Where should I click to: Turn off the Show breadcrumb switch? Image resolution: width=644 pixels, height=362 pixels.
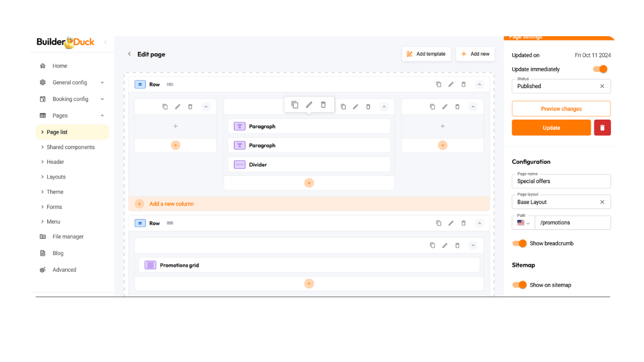tap(519, 243)
